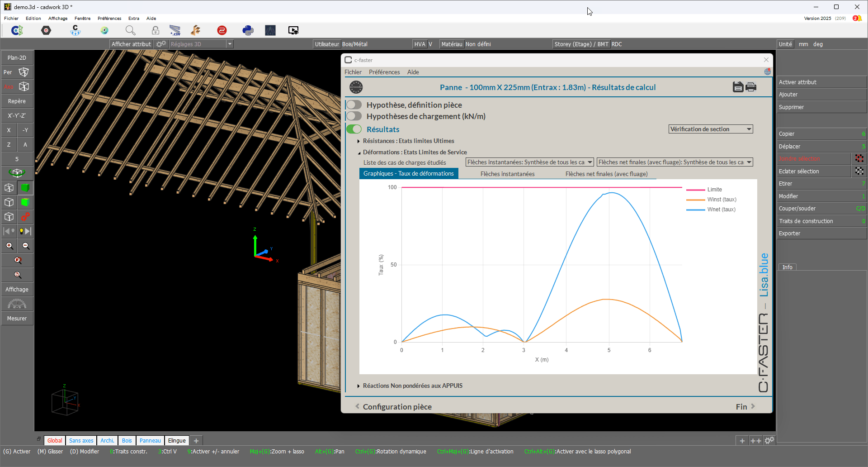The image size is (868, 467).
Task: Select the Flèches instantanées tab
Action: (507, 174)
